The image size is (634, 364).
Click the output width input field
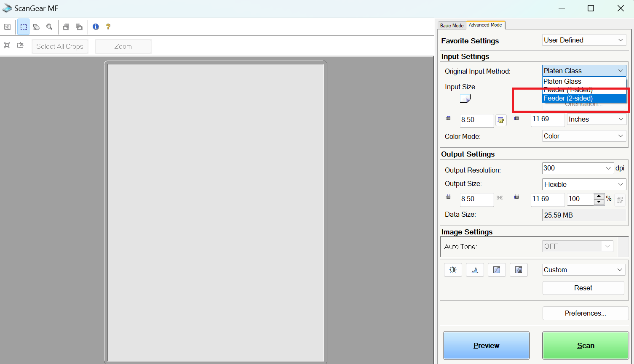click(x=476, y=199)
